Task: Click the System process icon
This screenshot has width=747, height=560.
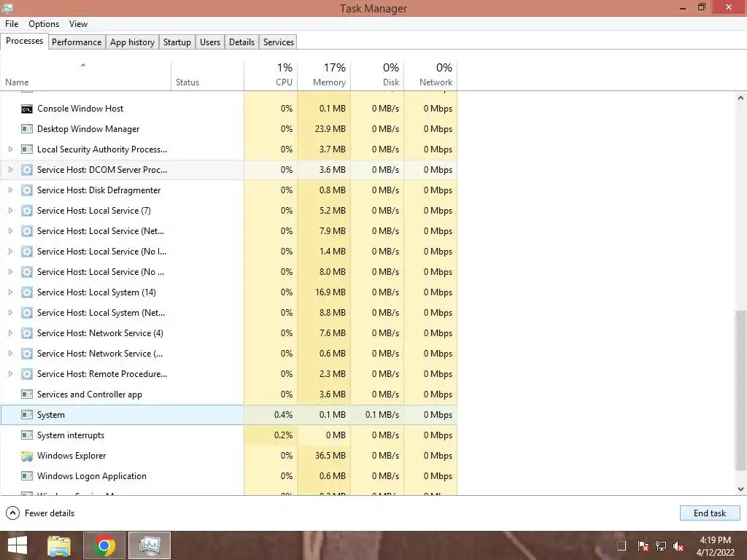Action: coord(27,415)
